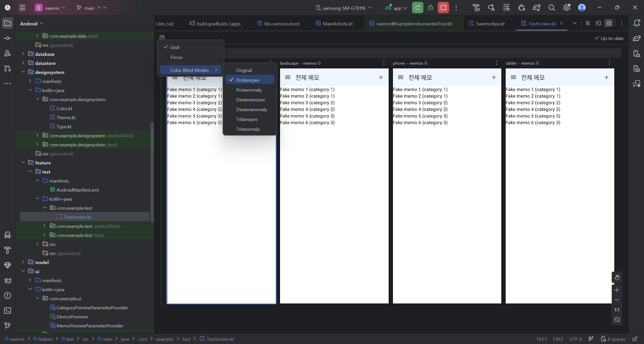Select Deuteranopes color blind mode
The width and height of the screenshot is (644, 344).
tap(250, 100)
